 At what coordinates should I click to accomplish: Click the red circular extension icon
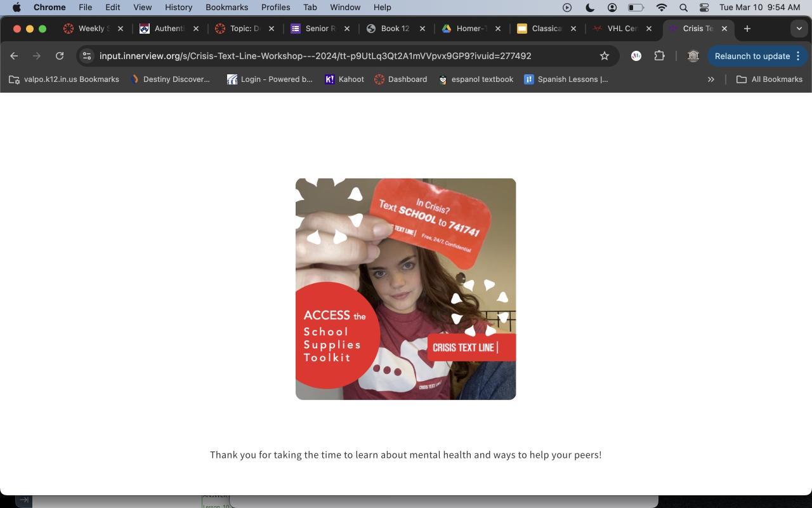(636, 56)
